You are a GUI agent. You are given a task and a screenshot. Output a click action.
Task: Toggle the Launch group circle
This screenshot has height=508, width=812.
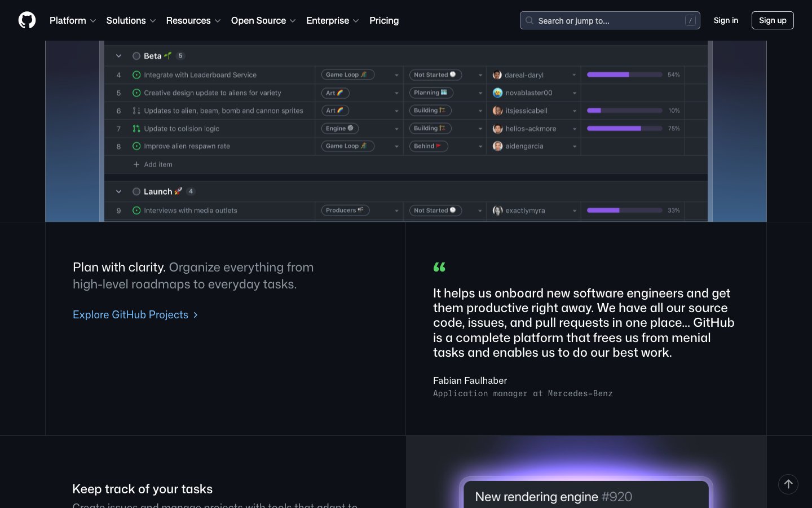(x=136, y=192)
